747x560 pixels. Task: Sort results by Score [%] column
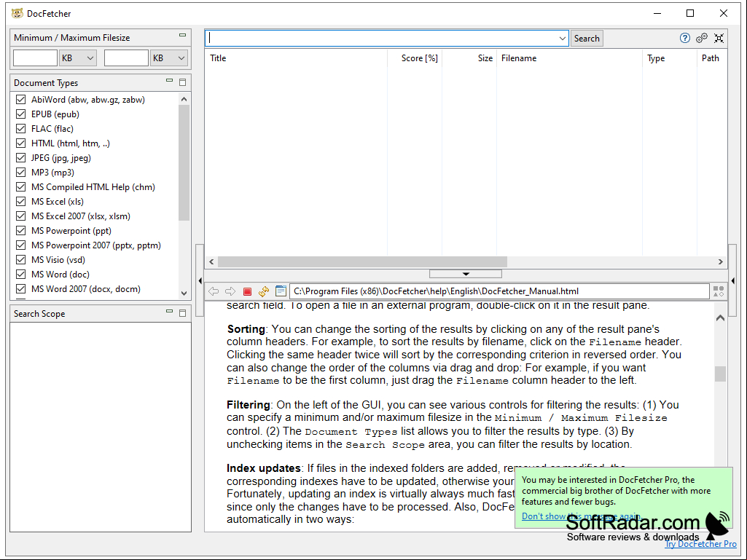415,58
